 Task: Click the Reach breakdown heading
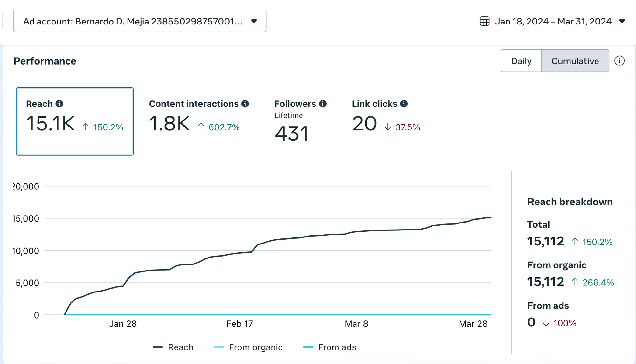[570, 202]
